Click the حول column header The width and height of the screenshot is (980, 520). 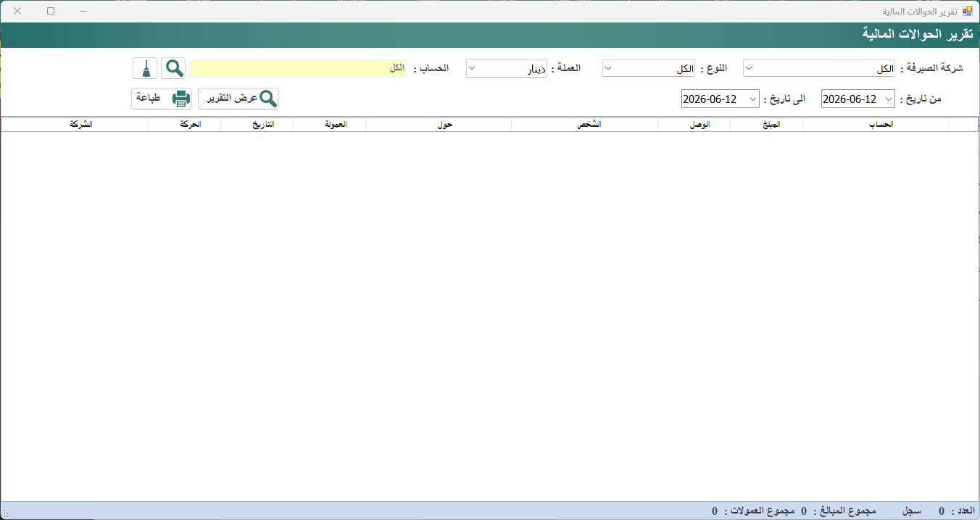pos(439,125)
